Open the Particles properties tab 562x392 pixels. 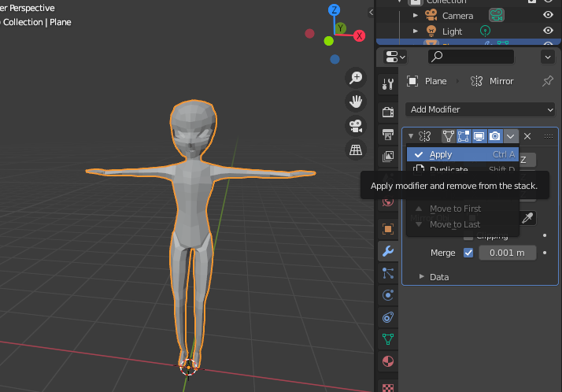click(388, 273)
